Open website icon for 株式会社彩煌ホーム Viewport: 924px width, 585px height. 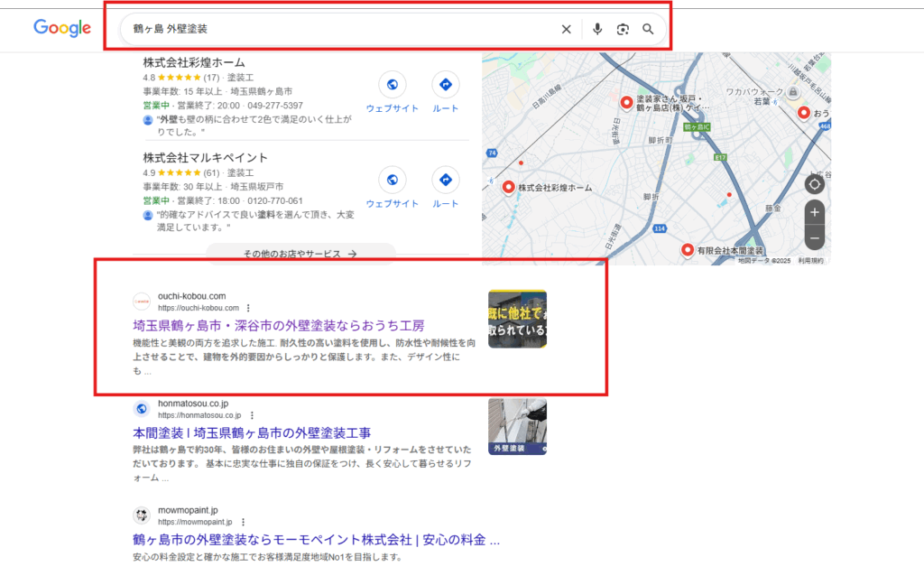coord(392,85)
